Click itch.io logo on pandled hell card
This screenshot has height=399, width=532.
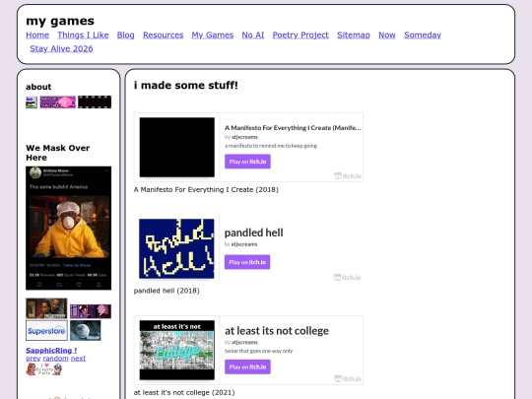(x=348, y=277)
